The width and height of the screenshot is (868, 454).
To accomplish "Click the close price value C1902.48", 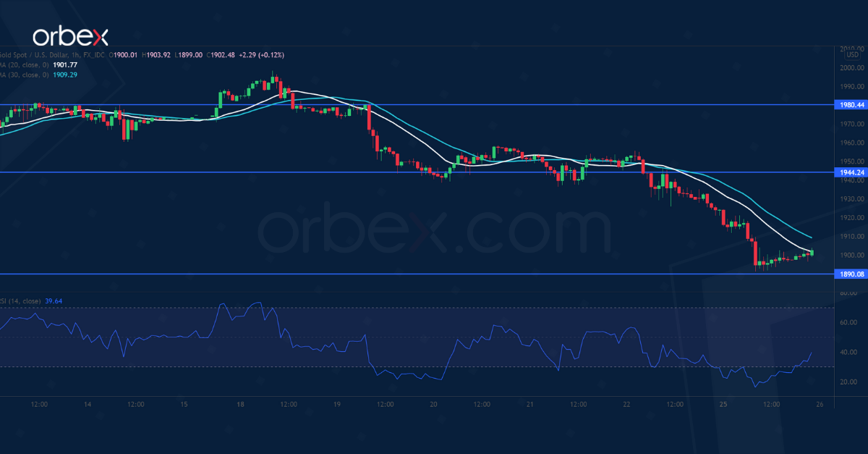I will point(222,55).
